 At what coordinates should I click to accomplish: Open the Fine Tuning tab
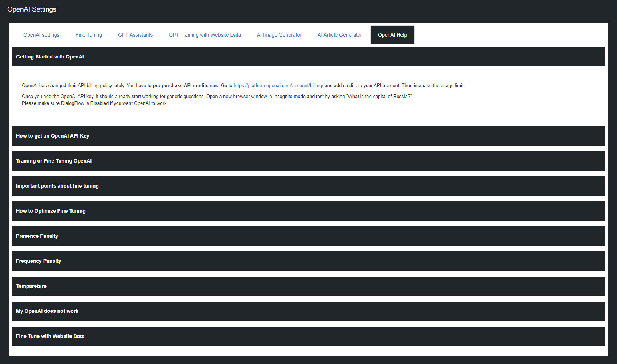pyautogui.click(x=89, y=35)
